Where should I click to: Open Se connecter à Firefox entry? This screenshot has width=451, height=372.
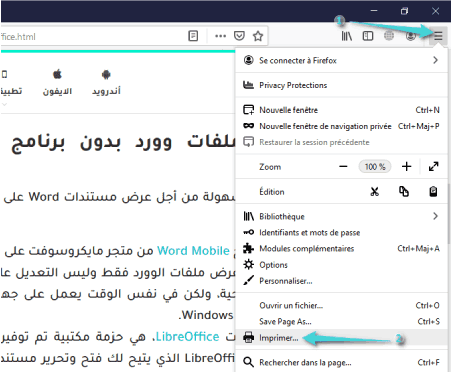click(341, 60)
